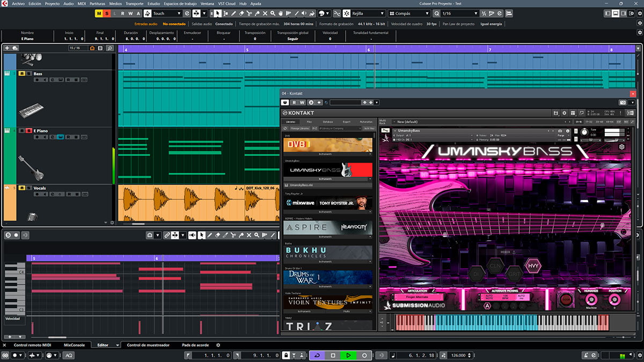
Task: Select the UmanskyBass.nki file
Action: click(328, 185)
